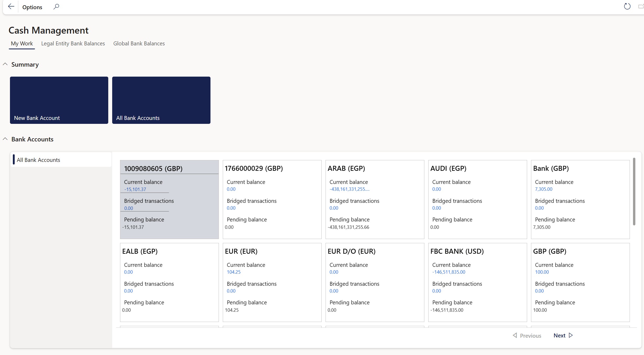Image resolution: width=644 pixels, height=355 pixels.
Task: Open FBC BANK bridged transactions link
Action: pos(437,291)
